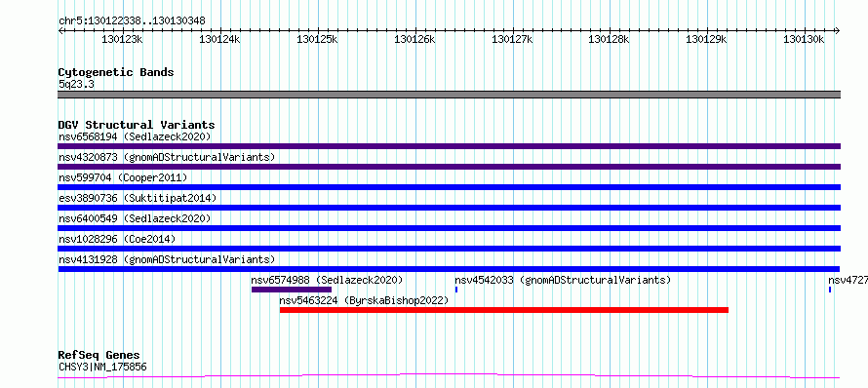The image size is (868, 388).
Task: Select the Cytogenetic Bands track title
Action: tap(116, 72)
